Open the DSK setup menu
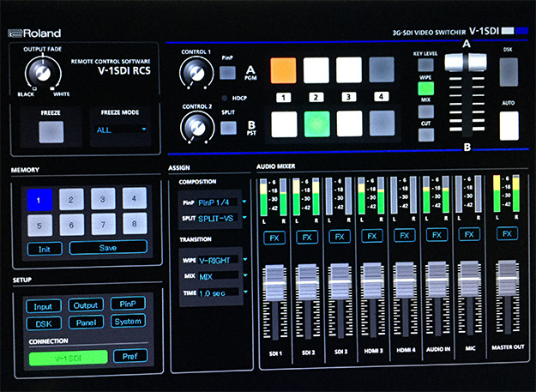 pos(44,323)
